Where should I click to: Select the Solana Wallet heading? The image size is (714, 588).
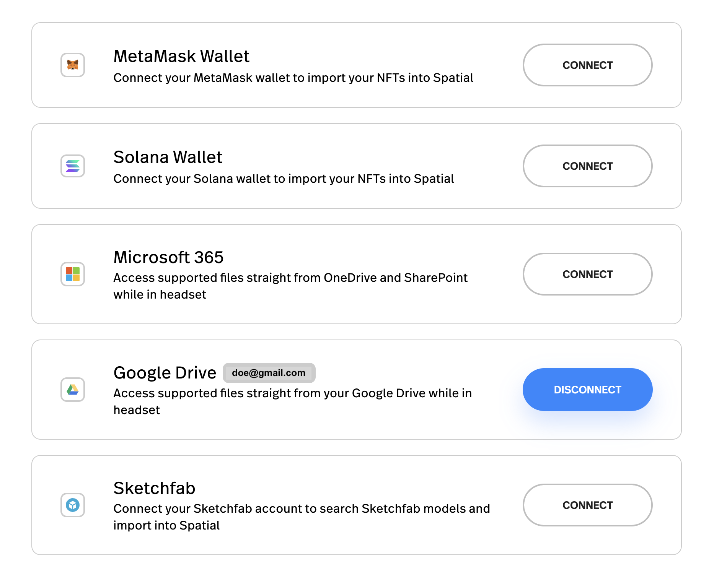click(168, 157)
